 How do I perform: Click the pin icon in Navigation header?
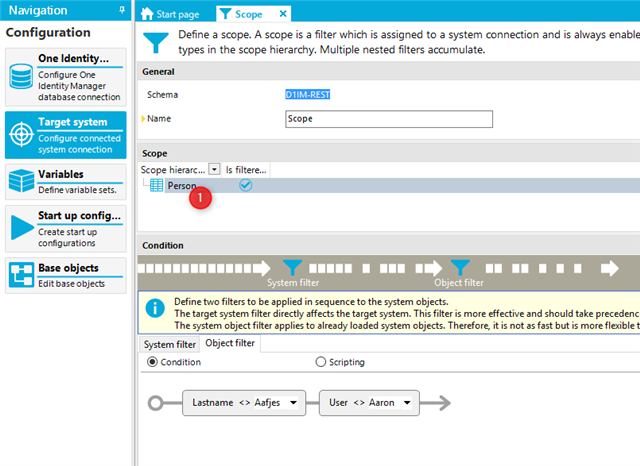pyautogui.click(x=122, y=10)
